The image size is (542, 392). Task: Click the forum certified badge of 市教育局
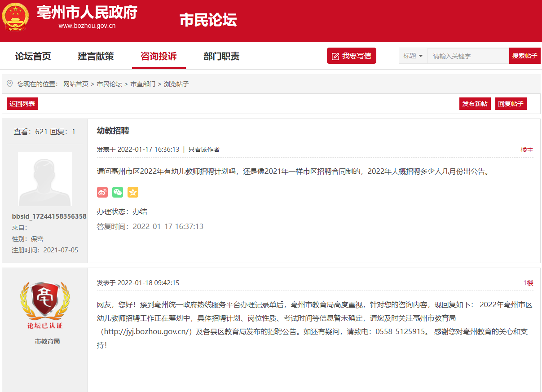point(45,305)
